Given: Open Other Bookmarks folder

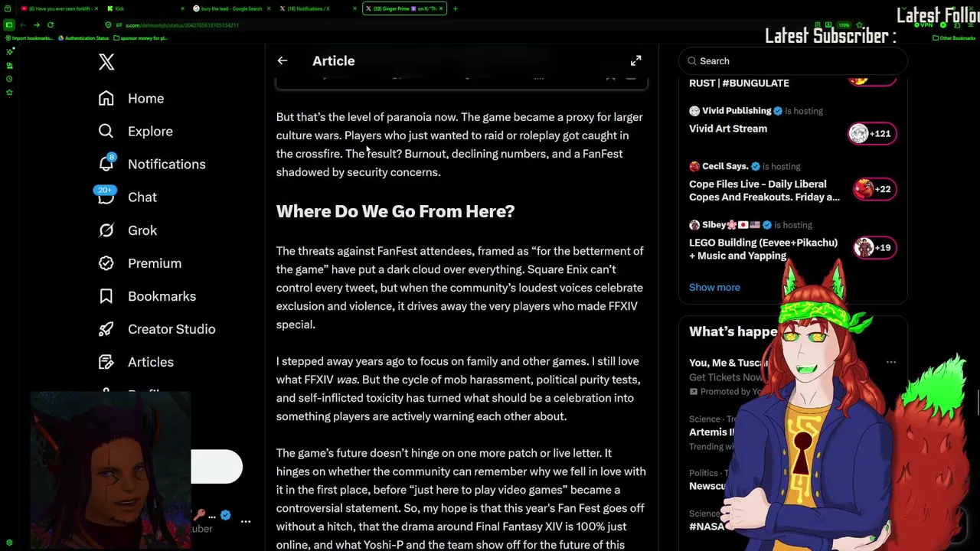Looking at the screenshot, I should pos(954,37).
